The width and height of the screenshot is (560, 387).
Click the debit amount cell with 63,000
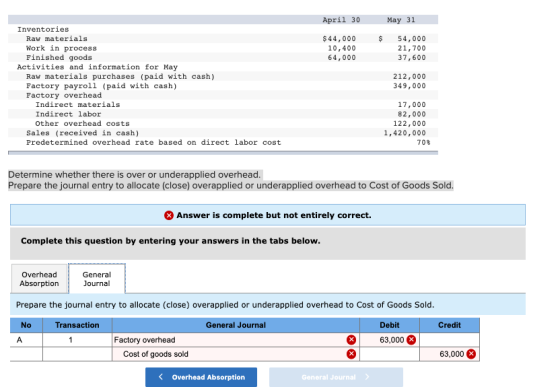[x=390, y=340]
